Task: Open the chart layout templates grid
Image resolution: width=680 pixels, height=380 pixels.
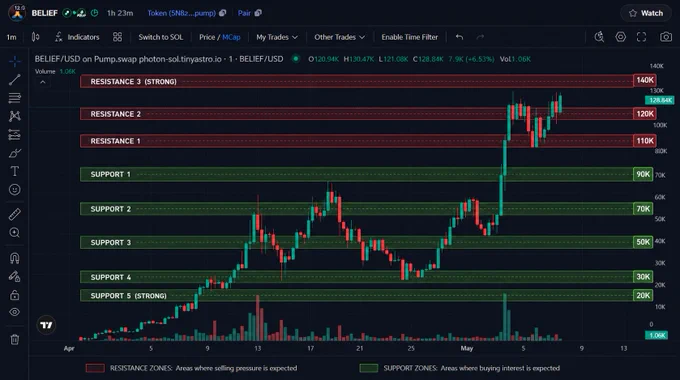Action: (x=118, y=37)
